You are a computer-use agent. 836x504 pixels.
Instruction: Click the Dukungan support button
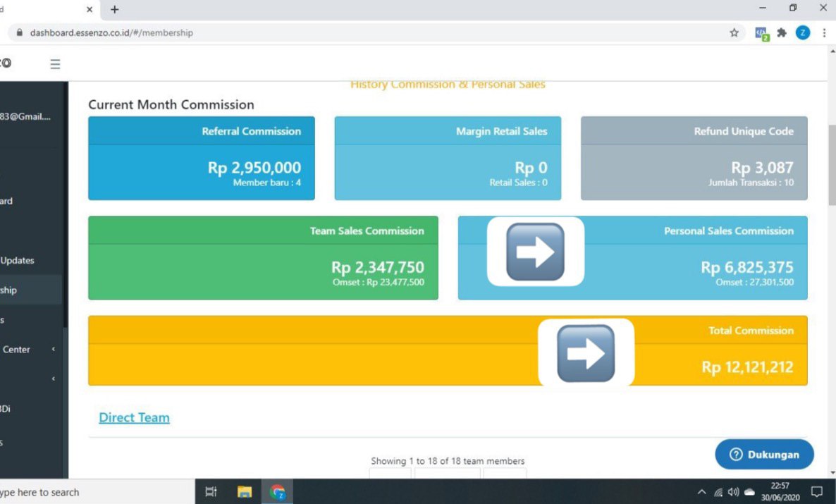click(x=764, y=454)
